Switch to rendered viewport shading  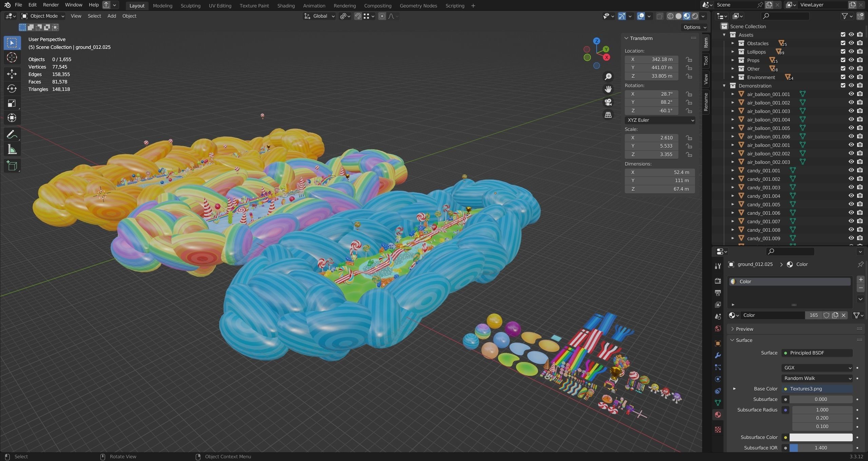coord(695,16)
